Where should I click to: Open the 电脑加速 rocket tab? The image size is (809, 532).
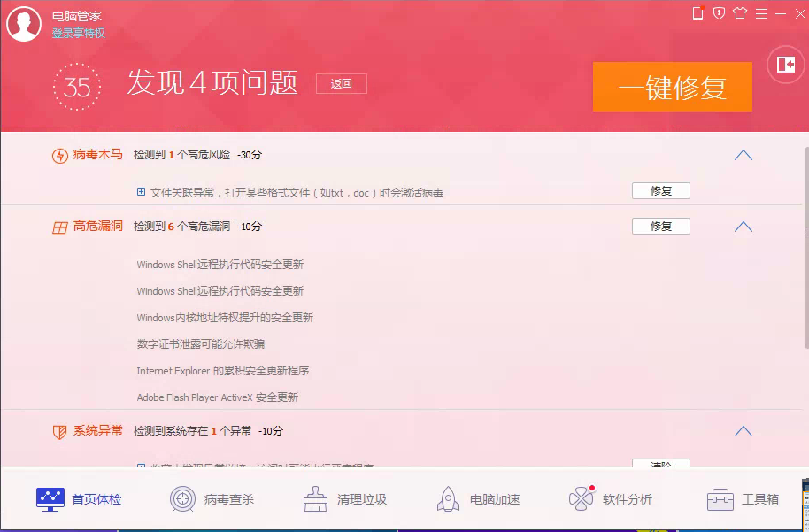pos(477,499)
